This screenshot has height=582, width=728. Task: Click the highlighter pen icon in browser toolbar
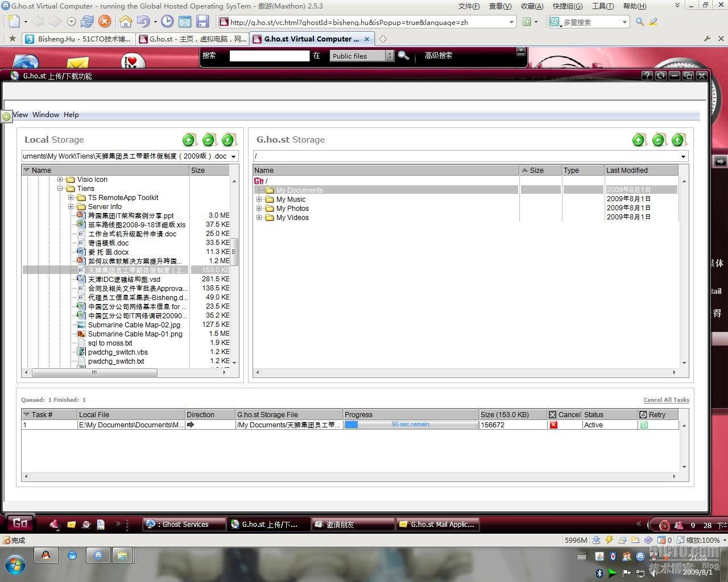[x=653, y=22]
